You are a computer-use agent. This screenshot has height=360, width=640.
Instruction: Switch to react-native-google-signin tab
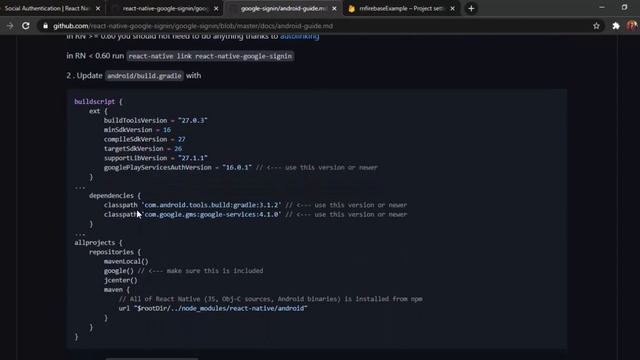pos(165,8)
